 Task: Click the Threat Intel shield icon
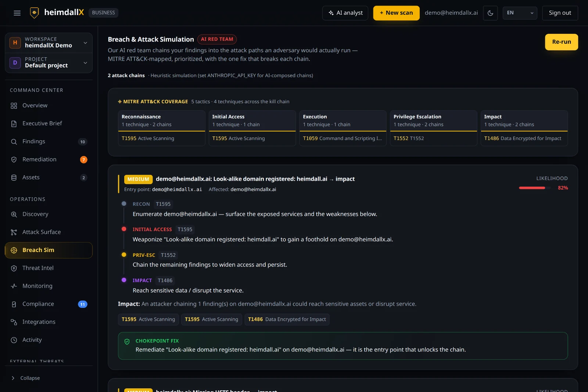(x=14, y=269)
